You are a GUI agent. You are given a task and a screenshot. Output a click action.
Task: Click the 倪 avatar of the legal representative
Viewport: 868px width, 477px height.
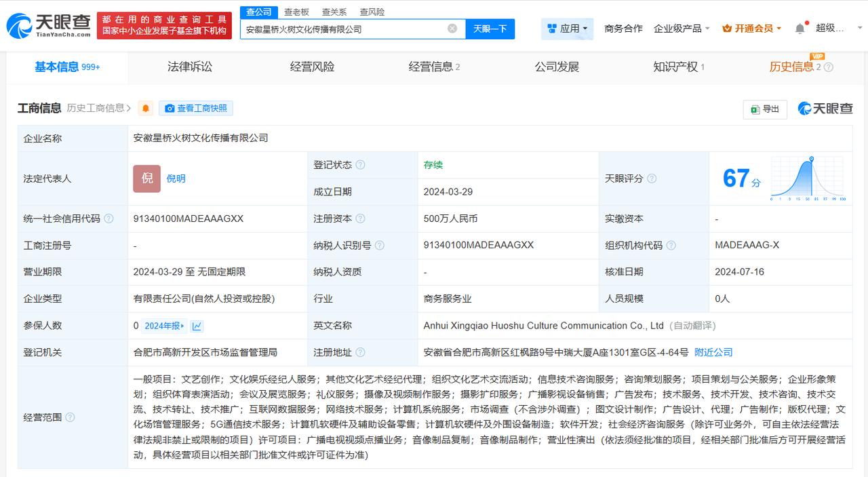(146, 178)
